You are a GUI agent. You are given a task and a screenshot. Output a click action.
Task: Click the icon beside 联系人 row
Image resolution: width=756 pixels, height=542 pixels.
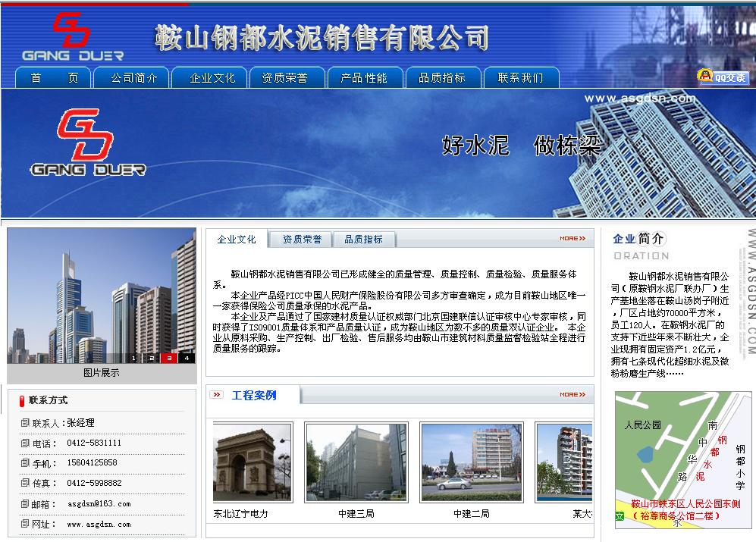[x=25, y=423]
